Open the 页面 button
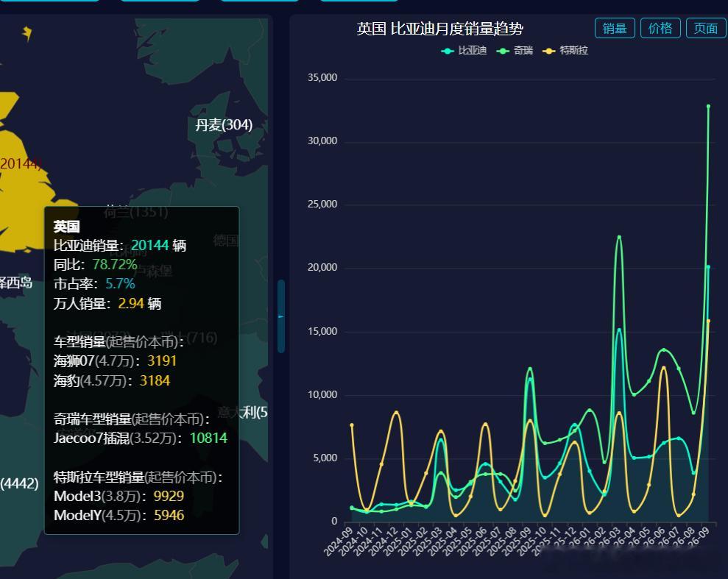The image size is (728, 579). click(706, 28)
